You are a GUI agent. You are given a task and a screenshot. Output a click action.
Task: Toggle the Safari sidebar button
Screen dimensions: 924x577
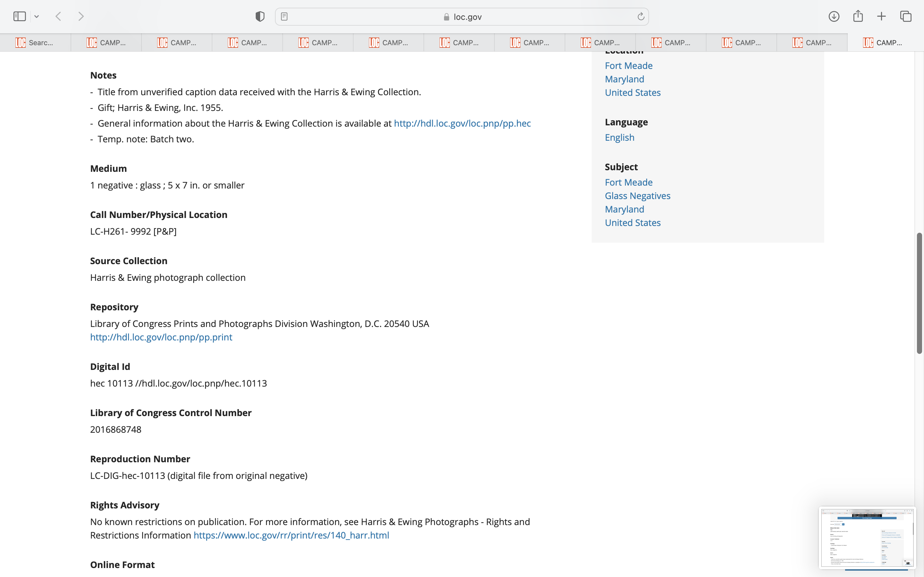(x=20, y=16)
